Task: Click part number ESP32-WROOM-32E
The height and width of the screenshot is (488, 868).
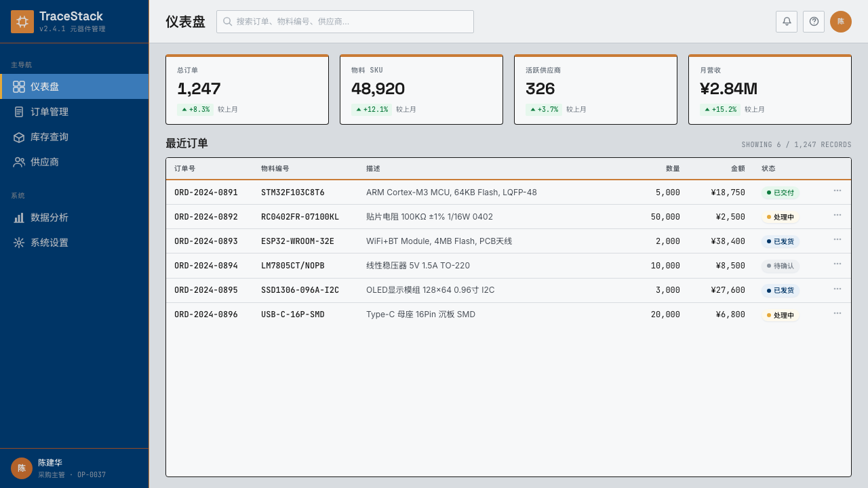Action: click(298, 241)
